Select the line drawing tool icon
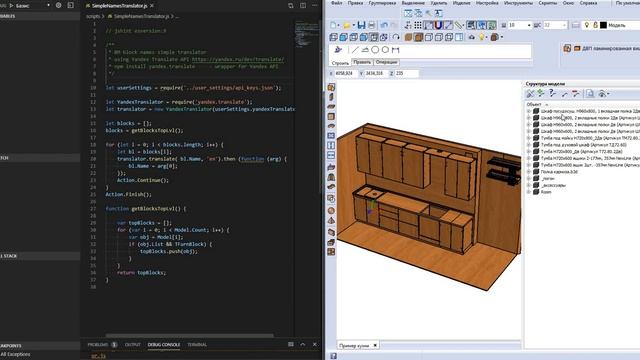Viewport: 640px width, 360px height. point(355,50)
